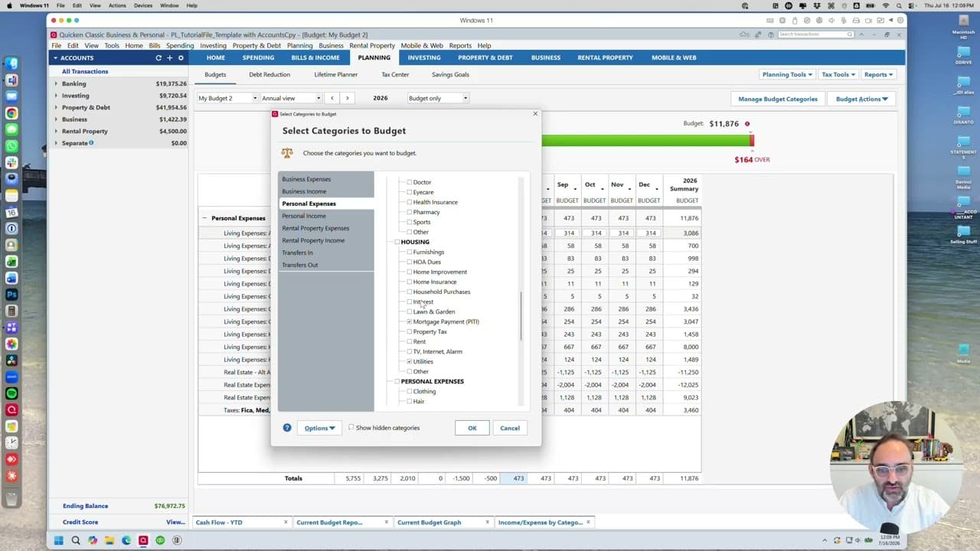Open the Windows Start button
Viewport: 980px width, 551px height.
[x=58, y=540]
